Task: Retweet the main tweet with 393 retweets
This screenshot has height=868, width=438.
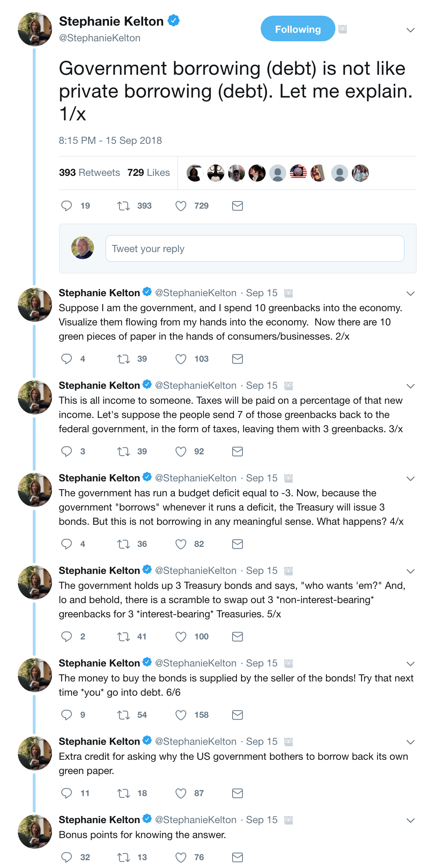Action: click(124, 206)
